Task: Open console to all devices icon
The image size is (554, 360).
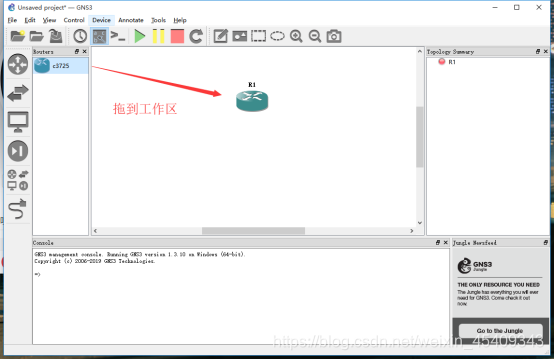Action: point(118,36)
